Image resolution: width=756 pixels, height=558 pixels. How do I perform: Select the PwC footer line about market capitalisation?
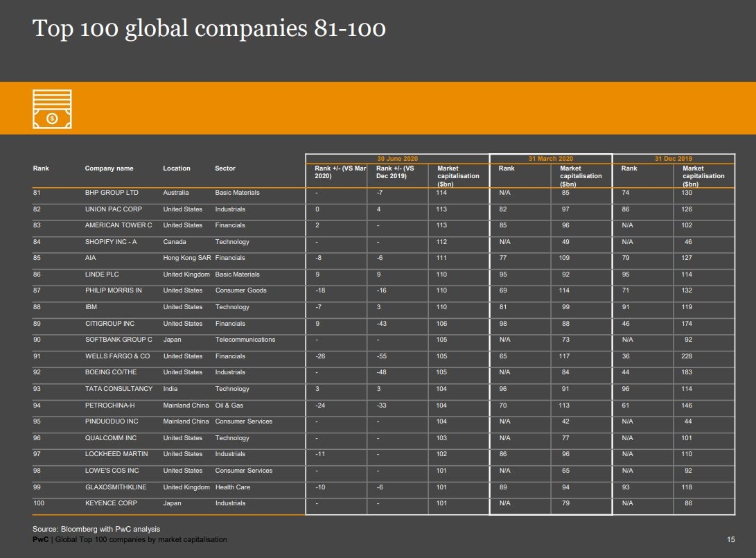(x=130, y=540)
